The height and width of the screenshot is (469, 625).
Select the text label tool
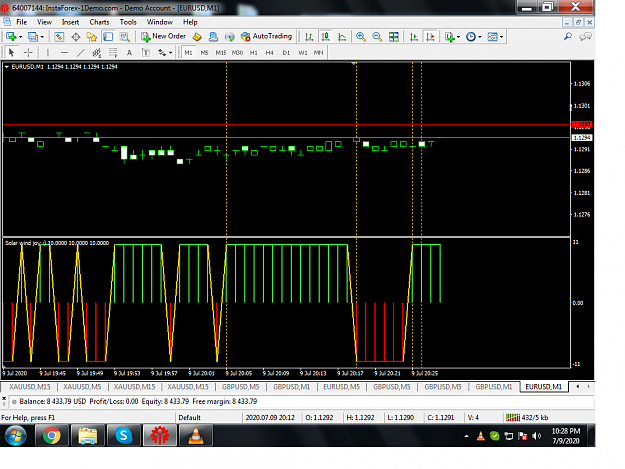tap(146, 52)
